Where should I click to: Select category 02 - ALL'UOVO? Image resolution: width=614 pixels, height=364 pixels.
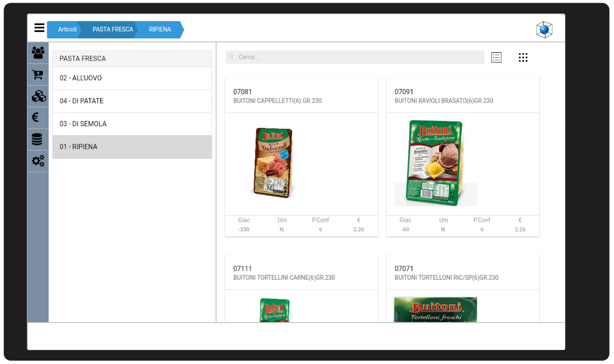coord(132,78)
